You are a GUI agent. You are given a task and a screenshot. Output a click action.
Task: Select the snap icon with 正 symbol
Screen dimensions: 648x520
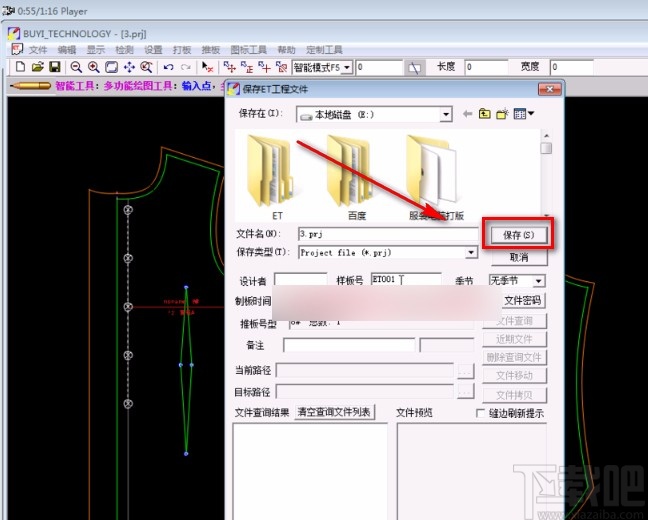(247, 67)
